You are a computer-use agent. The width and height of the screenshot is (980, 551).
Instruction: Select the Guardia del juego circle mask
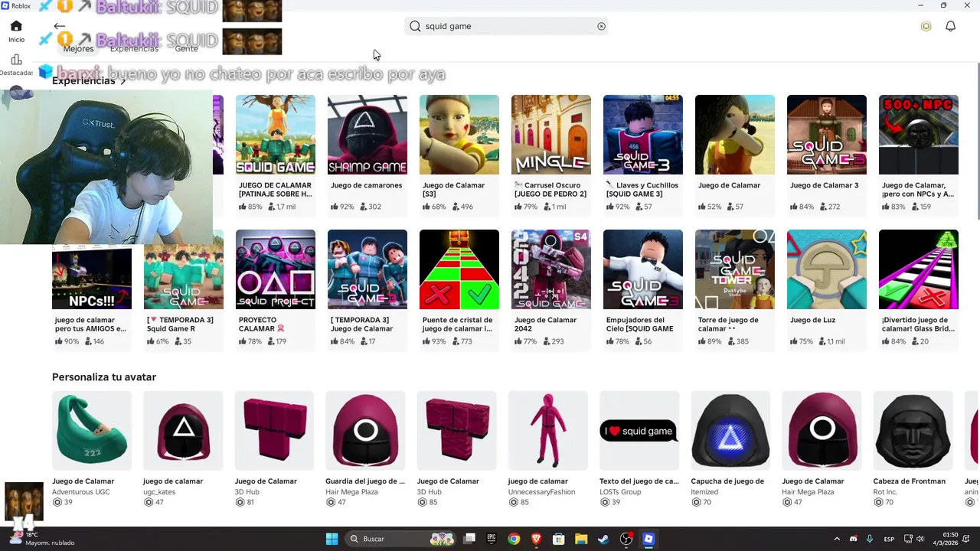(x=365, y=431)
